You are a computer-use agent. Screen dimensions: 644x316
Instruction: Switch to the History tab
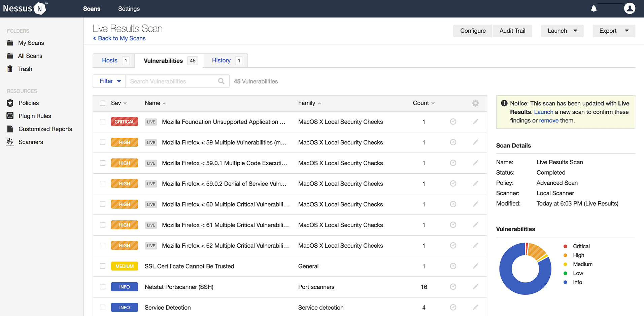221,61
